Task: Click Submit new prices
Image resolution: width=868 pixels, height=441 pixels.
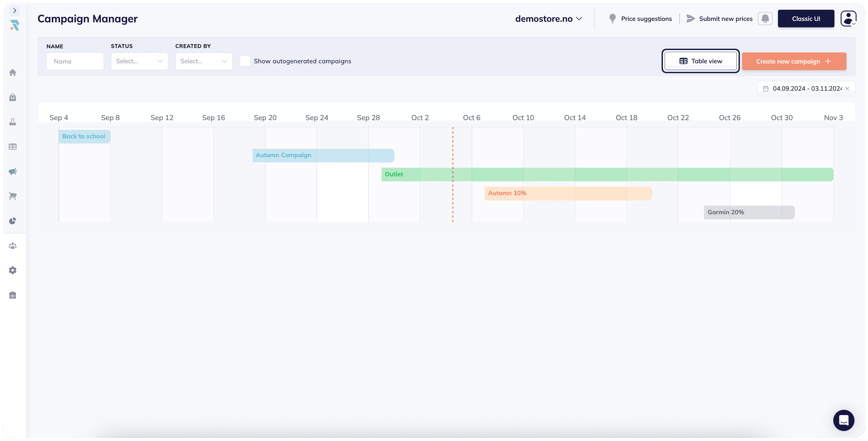Action: (719, 19)
